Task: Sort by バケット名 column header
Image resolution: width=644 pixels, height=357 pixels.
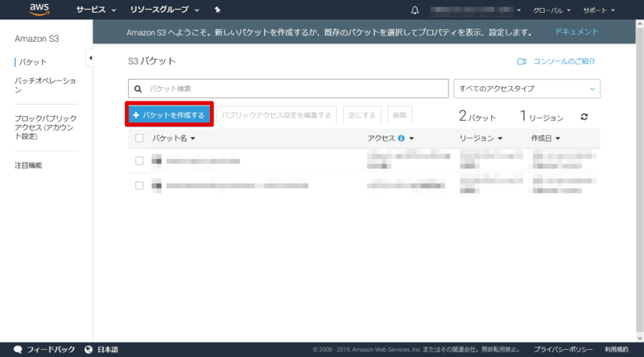Action: coord(173,139)
